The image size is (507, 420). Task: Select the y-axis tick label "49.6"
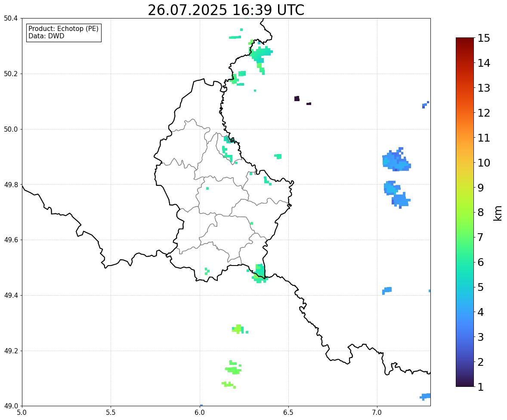[x=11, y=240]
